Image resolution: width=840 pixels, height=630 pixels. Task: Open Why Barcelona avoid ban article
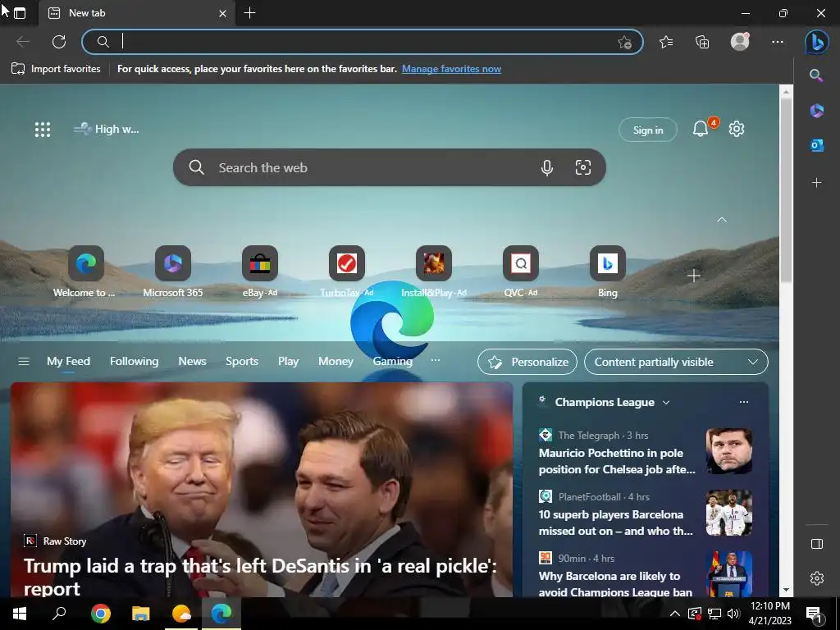pos(615,584)
